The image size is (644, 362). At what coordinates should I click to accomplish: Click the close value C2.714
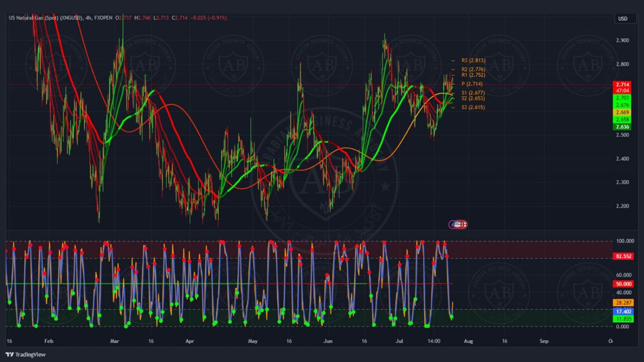point(180,18)
